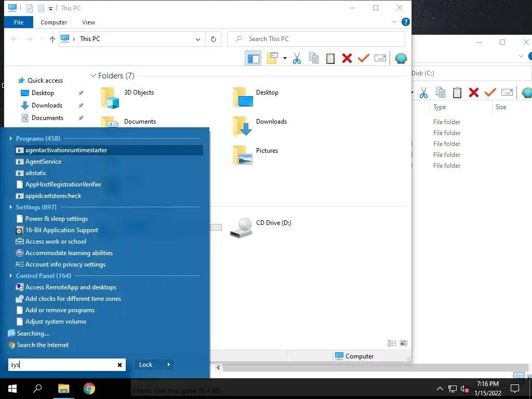Select Downloads in Quick access sidebar
532x399 pixels.
pyautogui.click(x=47, y=105)
